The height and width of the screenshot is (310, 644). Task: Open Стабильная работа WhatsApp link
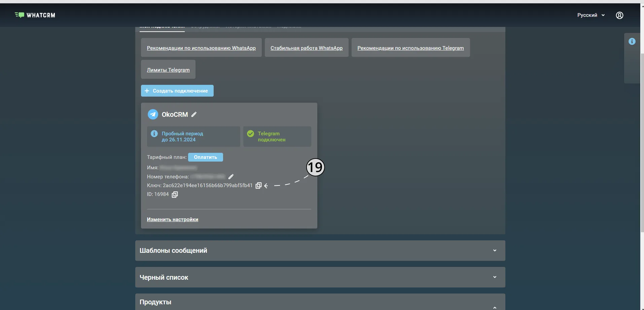coord(307,48)
